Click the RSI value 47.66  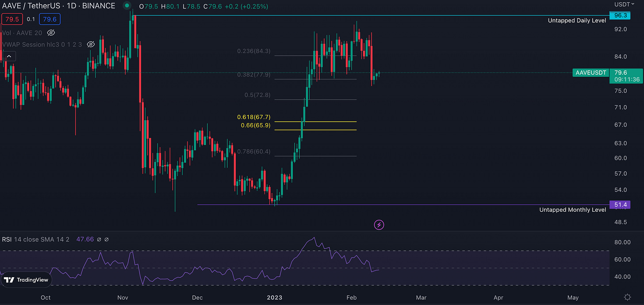click(x=85, y=240)
